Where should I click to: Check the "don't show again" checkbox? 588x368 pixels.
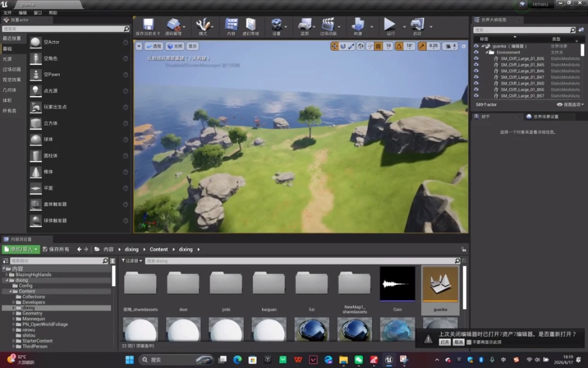tap(469, 342)
